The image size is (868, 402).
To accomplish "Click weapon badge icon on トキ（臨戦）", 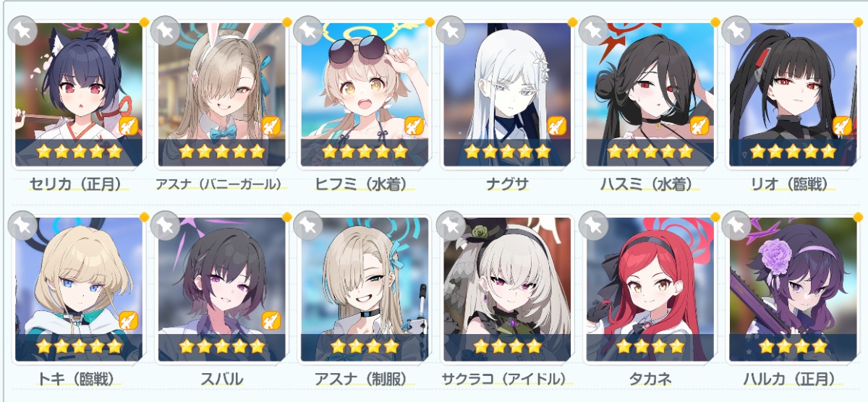I will 129,320.
